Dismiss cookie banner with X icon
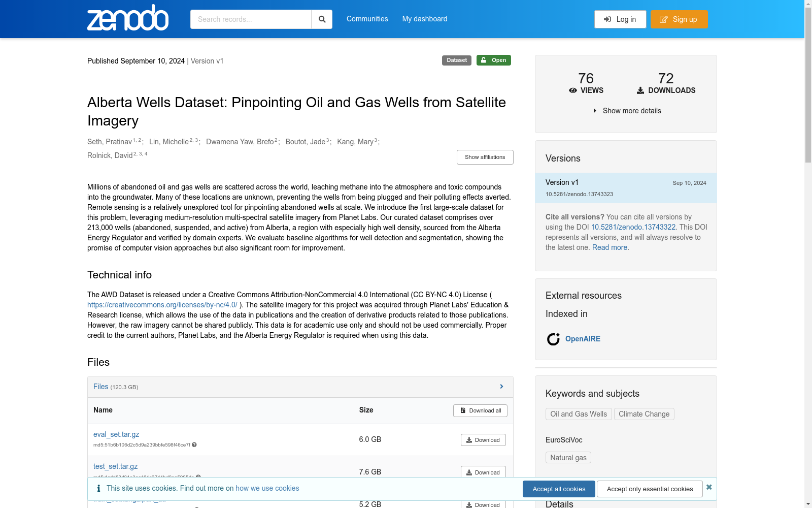Image resolution: width=812 pixels, height=508 pixels. (709, 487)
